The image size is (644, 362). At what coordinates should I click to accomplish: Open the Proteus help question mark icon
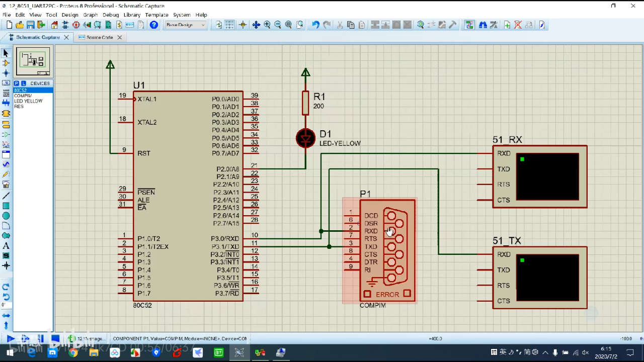click(x=154, y=25)
